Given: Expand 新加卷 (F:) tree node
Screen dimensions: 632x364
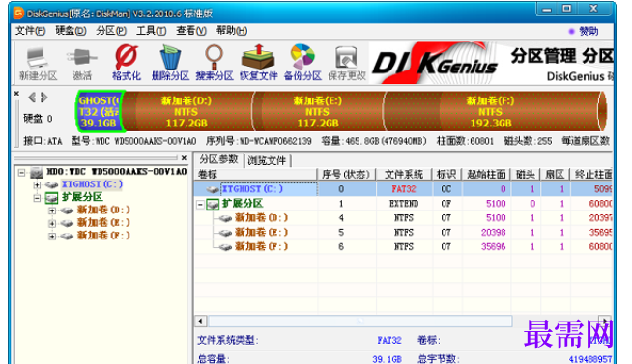Looking at the screenshot, I should pyautogui.click(x=52, y=237).
